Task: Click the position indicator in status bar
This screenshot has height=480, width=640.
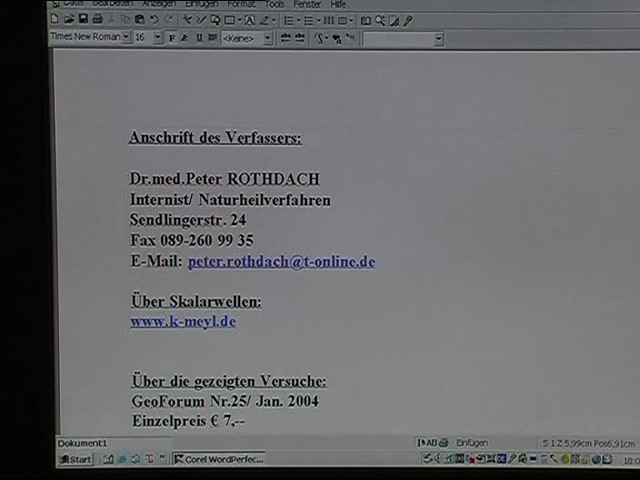Action: tap(588, 443)
